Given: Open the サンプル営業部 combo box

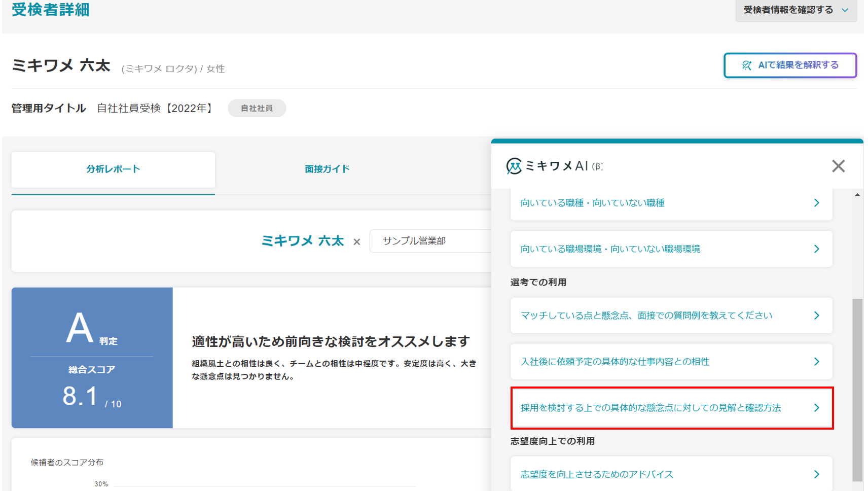Looking at the screenshot, I should point(431,241).
